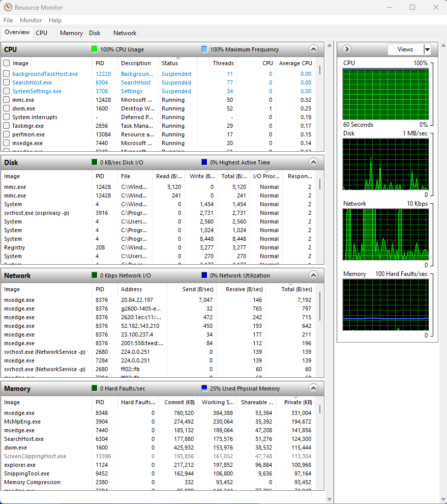Collapse the CPU section with its chevron
The image size is (447, 504).
click(313, 49)
